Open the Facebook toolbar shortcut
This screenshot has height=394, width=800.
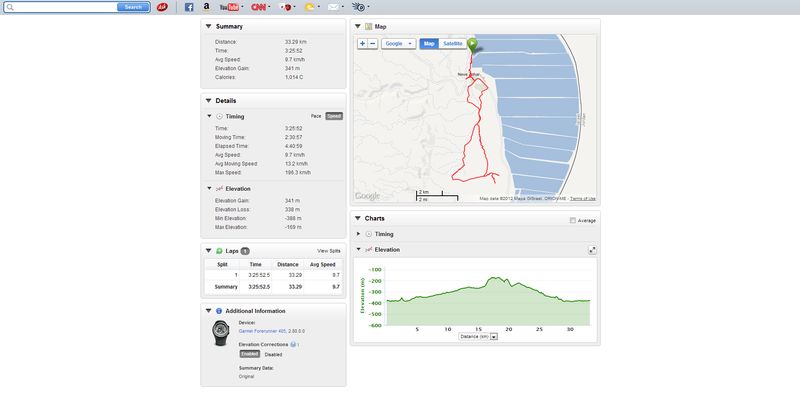189,7
